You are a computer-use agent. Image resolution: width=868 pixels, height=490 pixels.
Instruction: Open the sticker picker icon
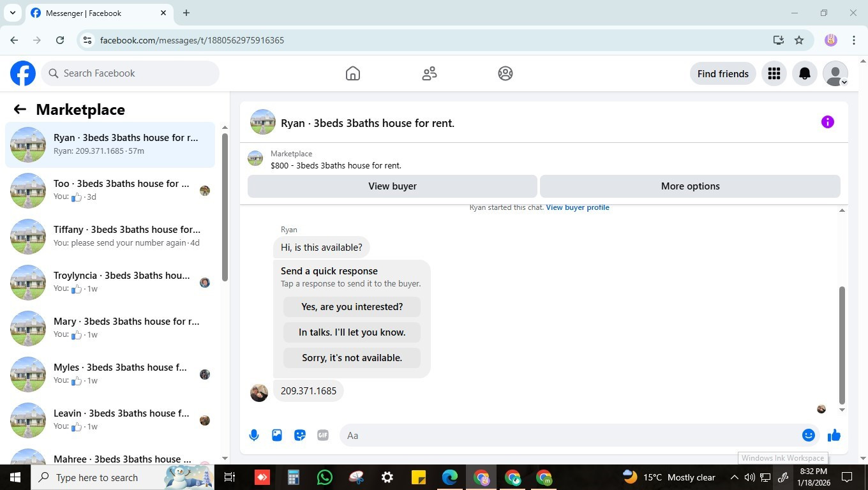(300, 435)
